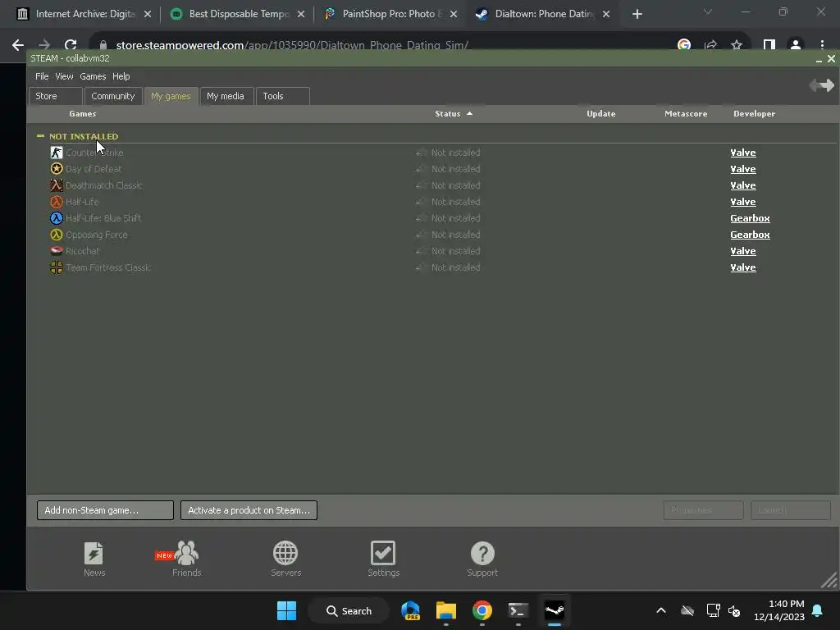Click the orange Half-Life lambda icon
840x630 pixels.
[x=57, y=202]
